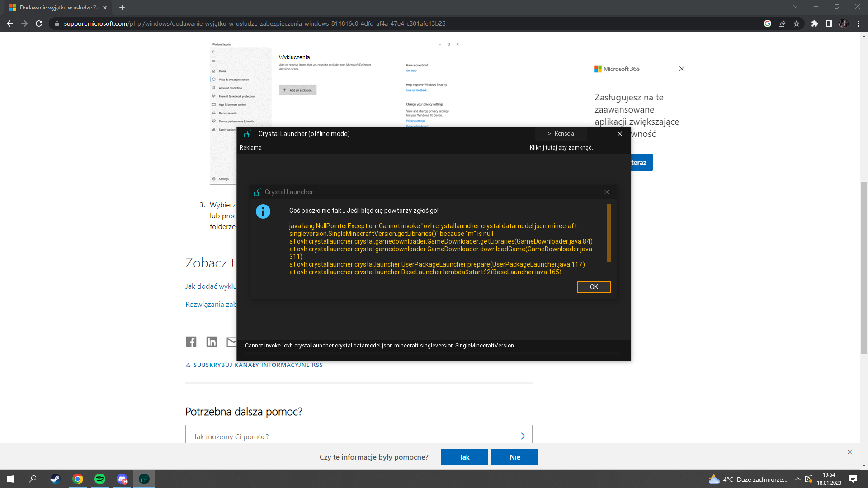Open Spotify from the taskbar
Screen dimensions: 868x488
point(99,479)
